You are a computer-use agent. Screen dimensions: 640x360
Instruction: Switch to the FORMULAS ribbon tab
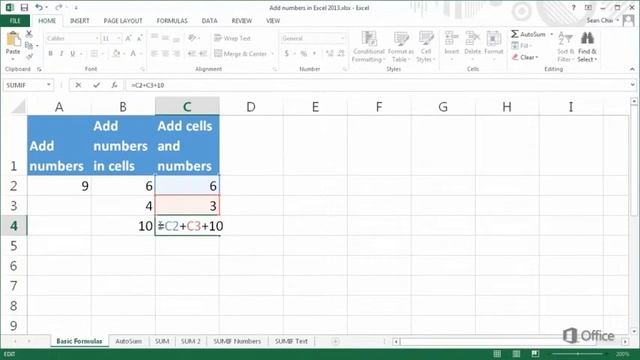(172, 20)
